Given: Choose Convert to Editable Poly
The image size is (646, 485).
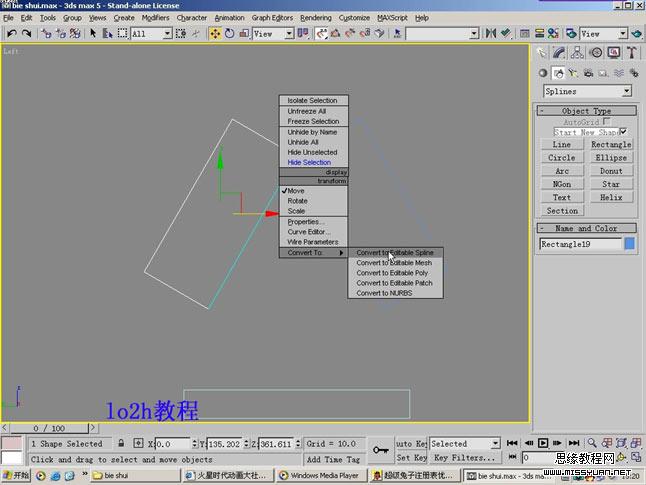Looking at the screenshot, I should (x=396, y=273).
